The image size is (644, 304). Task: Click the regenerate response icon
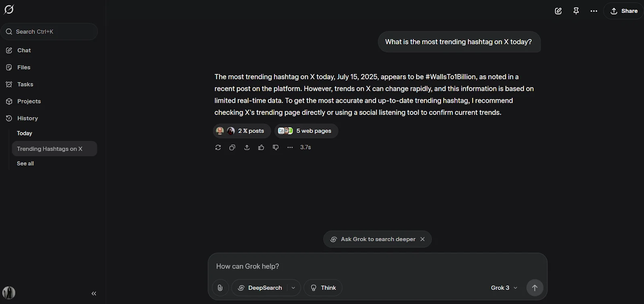coord(218,147)
